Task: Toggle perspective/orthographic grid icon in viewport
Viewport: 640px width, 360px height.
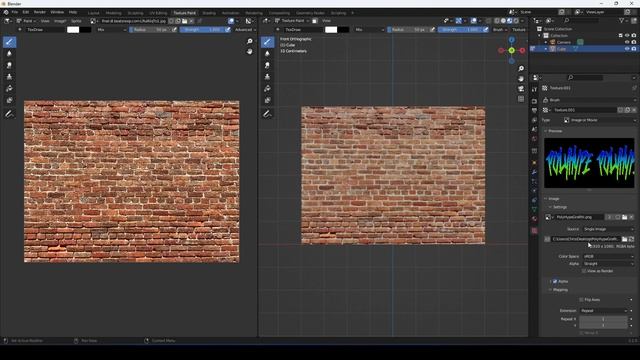Action: [x=521, y=99]
